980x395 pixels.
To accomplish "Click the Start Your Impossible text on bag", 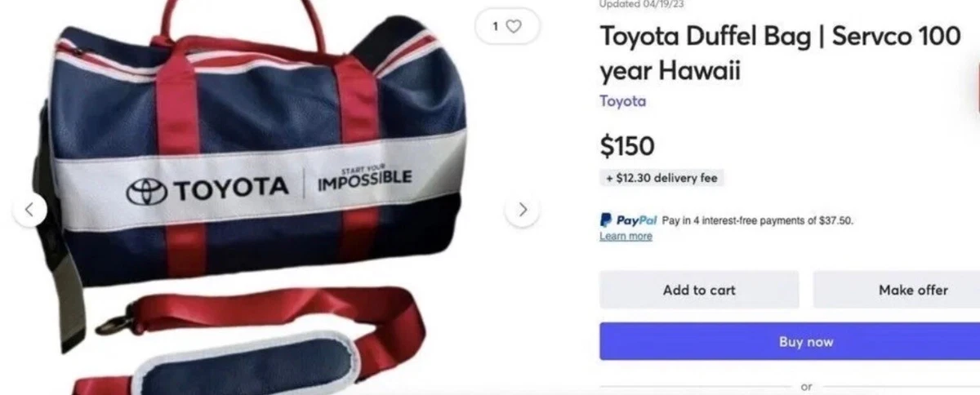I will (x=364, y=178).
